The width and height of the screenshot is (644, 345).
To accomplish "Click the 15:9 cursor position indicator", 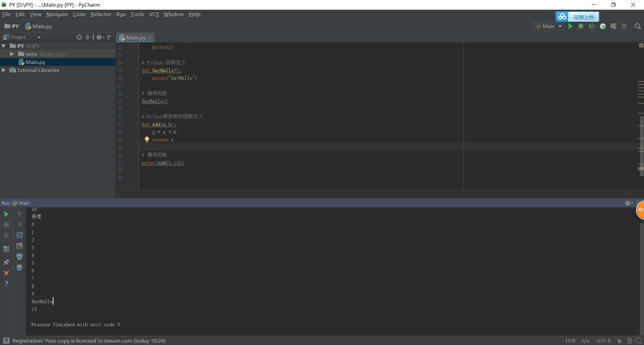I will 570,341.
